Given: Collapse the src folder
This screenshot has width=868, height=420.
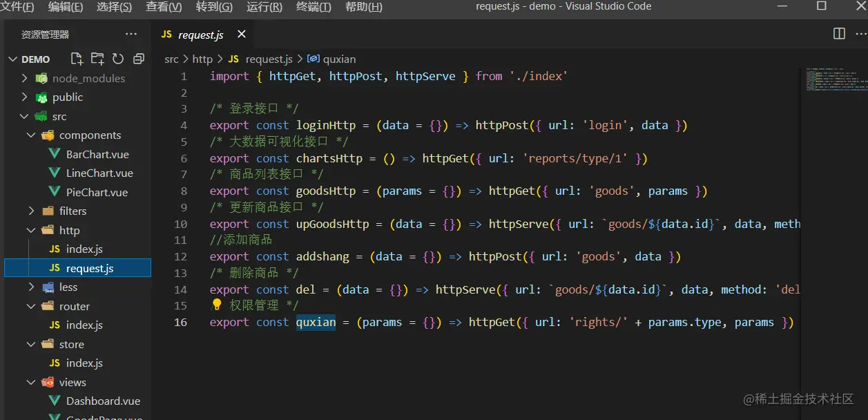Looking at the screenshot, I should [25, 116].
